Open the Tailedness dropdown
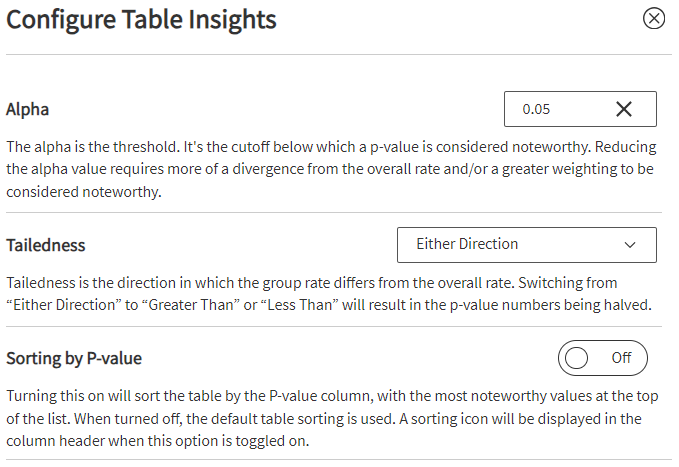This screenshot has height=467, width=679. (526, 244)
